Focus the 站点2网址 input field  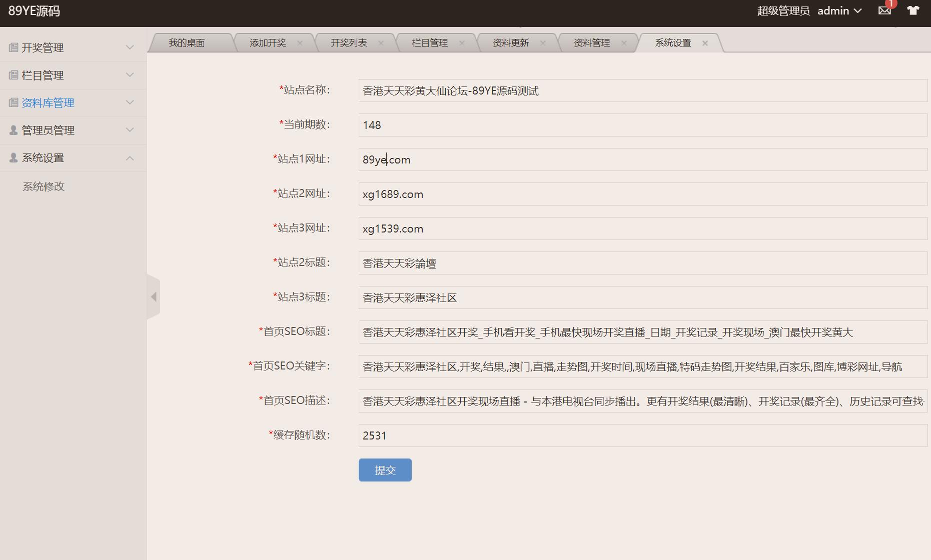coord(643,194)
